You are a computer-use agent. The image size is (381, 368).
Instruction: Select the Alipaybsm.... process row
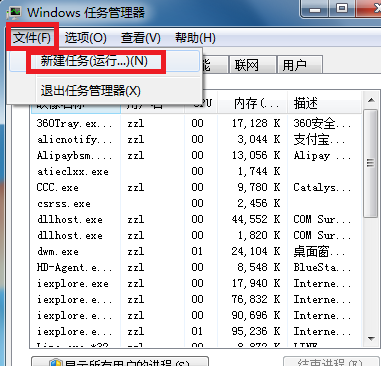click(x=196, y=155)
